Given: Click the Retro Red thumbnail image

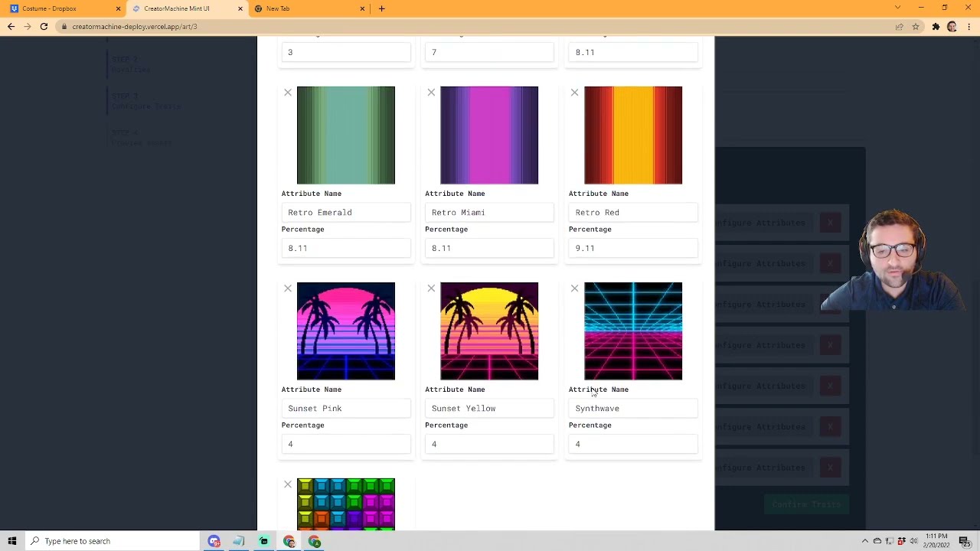Looking at the screenshot, I should (x=633, y=135).
